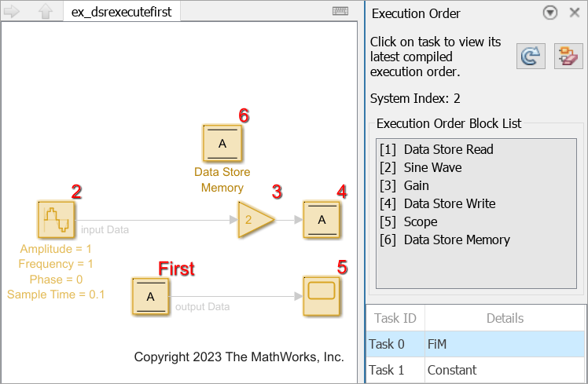Select Task 0 FiM row

[476, 344]
